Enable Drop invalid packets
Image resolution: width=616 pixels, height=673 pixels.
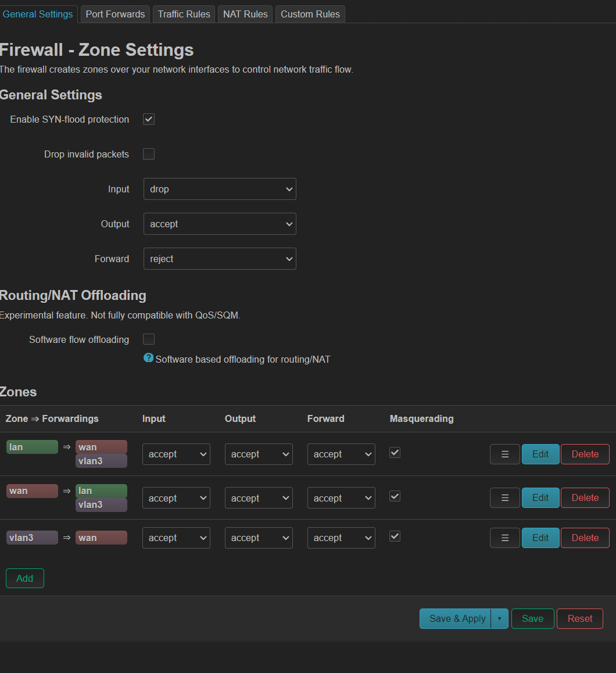pos(148,154)
